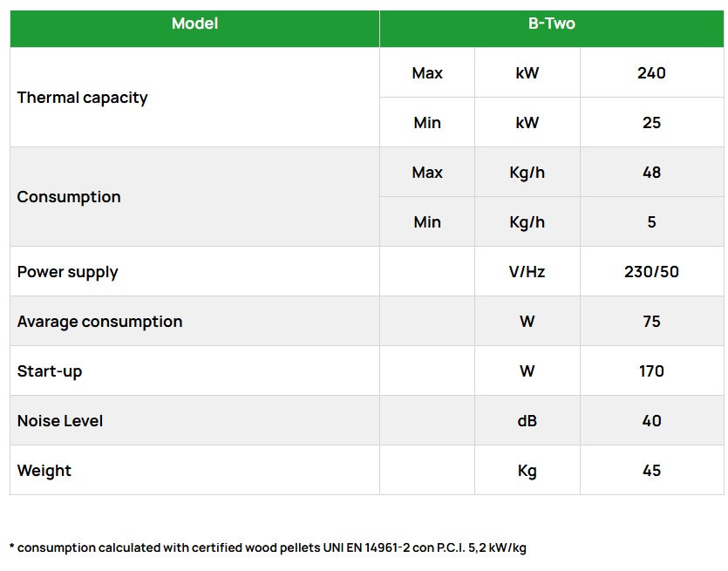Viewport: 728px width, 571px height.
Task: Select the Start-up row label
Action: click(50, 371)
